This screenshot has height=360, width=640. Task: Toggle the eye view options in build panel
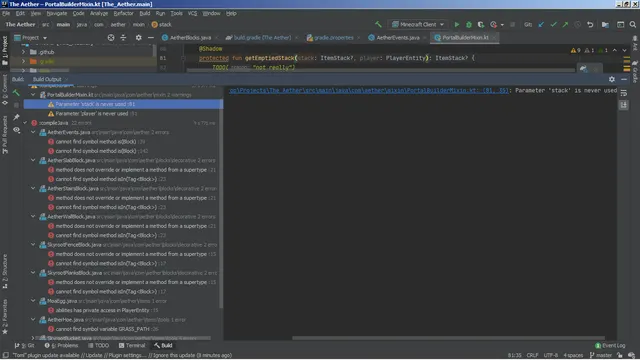pyautogui.click(x=16, y=130)
